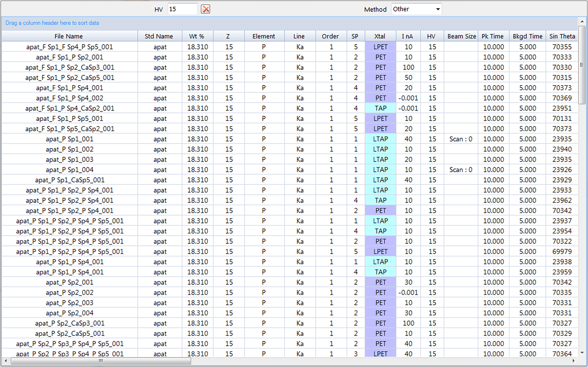Click the TAP cell in apat_F Sp1_P Sp4_CaSp2_001 row
588x367 pixels.
point(380,108)
